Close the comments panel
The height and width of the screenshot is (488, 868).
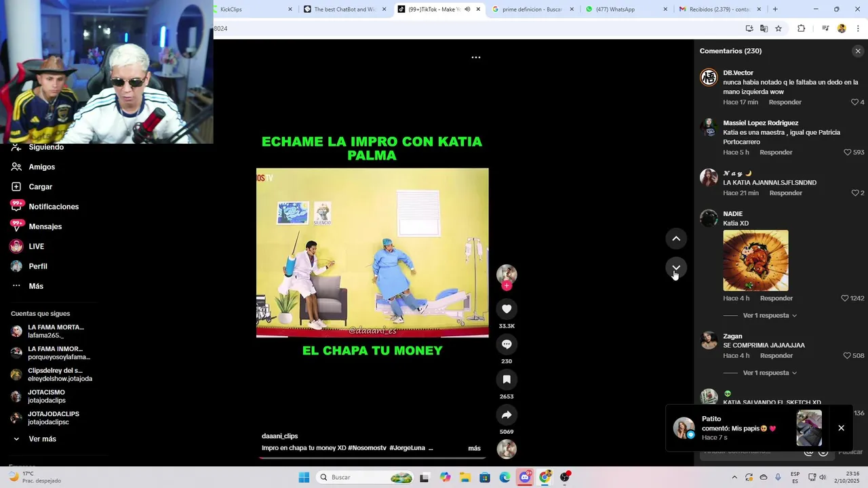(858, 51)
